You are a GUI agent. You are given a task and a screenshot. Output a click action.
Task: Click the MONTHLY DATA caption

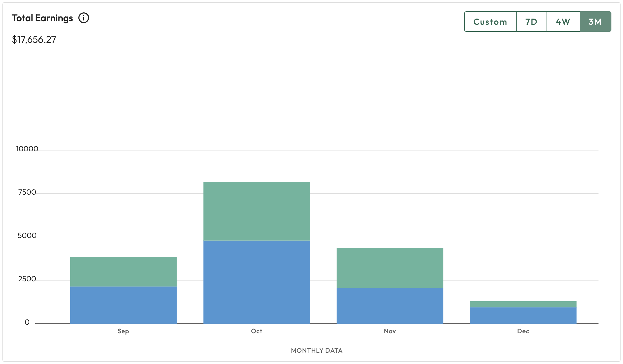(x=317, y=350)
